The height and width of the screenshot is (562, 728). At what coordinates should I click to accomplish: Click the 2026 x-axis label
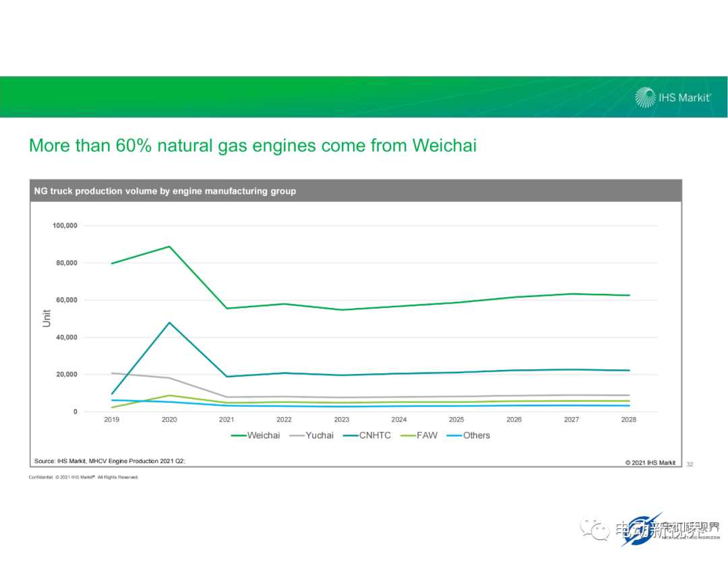coord(514,420)
